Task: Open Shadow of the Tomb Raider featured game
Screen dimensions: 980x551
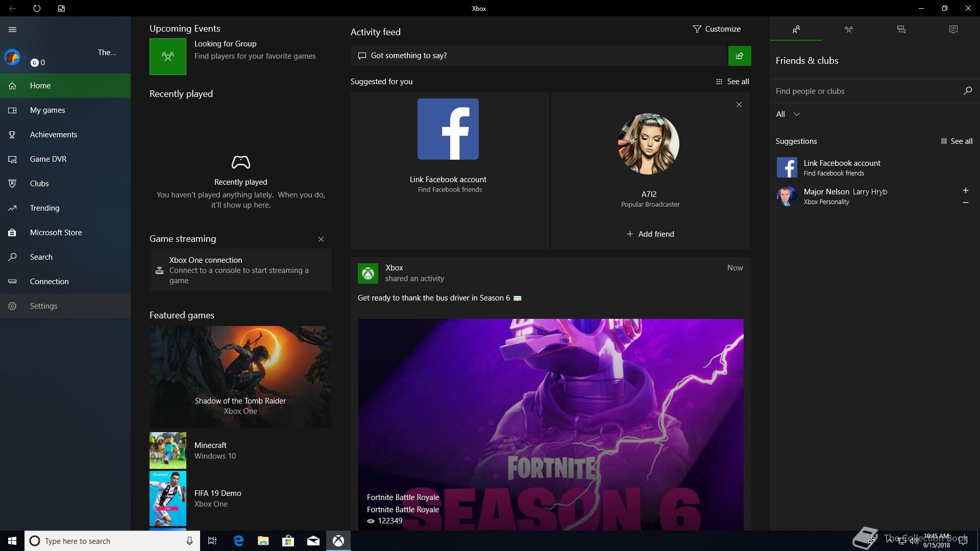Action: (x=240, y=377)
